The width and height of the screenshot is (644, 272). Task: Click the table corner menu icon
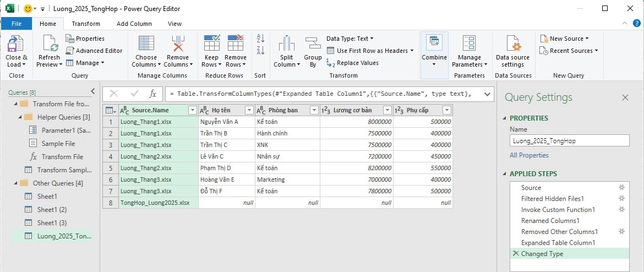pos(110,110)
